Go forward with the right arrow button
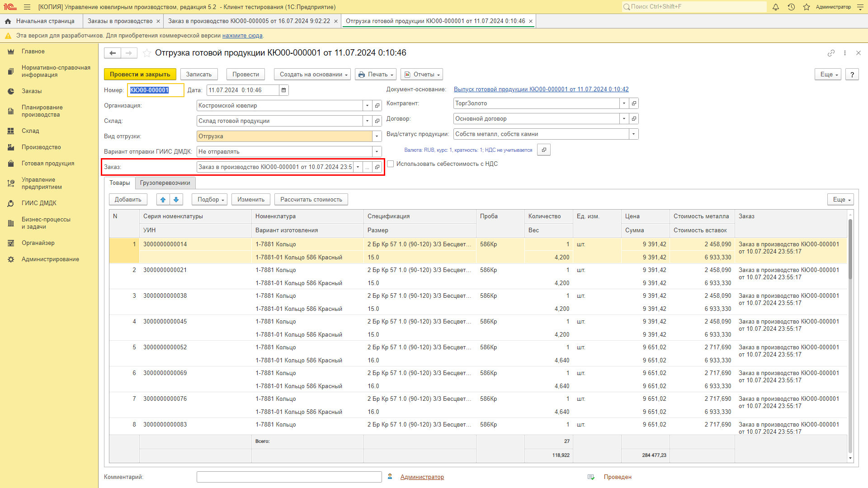This screenshot has height=488, width=868. pos(129,53)
